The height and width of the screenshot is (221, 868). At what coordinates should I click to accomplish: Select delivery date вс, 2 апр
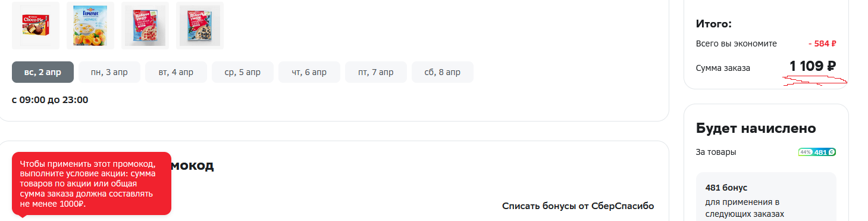(x=43, y=72)
